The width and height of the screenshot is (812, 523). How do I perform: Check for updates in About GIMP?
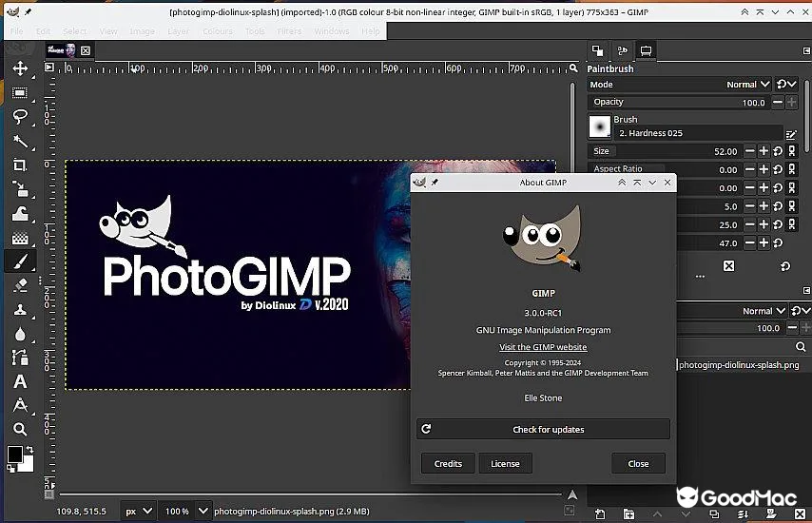click(543, 429)
